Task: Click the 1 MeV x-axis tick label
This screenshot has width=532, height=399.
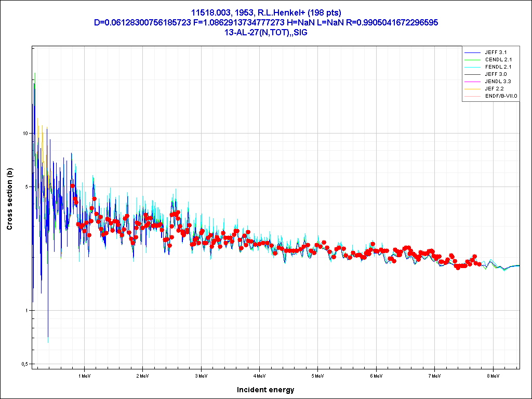Action: click(x=85, y=375)
